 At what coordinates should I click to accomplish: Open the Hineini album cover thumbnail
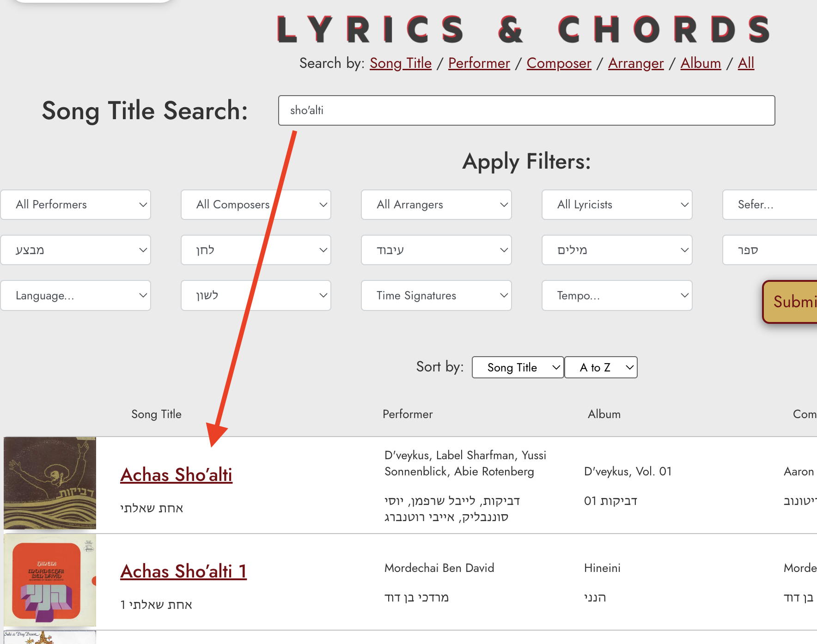pos(50,580)
